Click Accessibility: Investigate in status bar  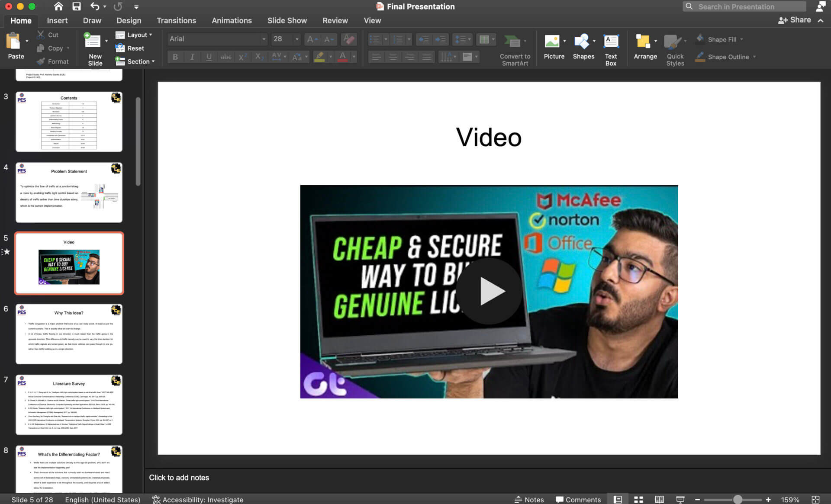coord(198,499)
